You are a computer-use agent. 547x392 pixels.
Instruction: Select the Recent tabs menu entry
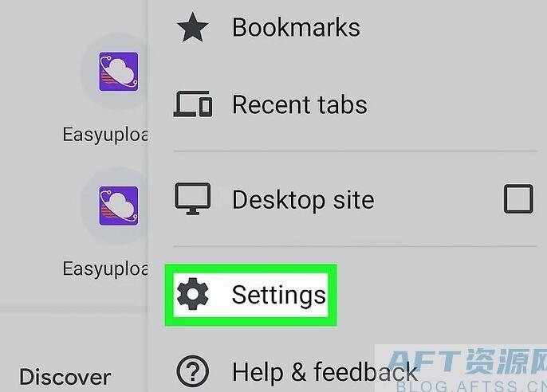(x=300, y=104)
